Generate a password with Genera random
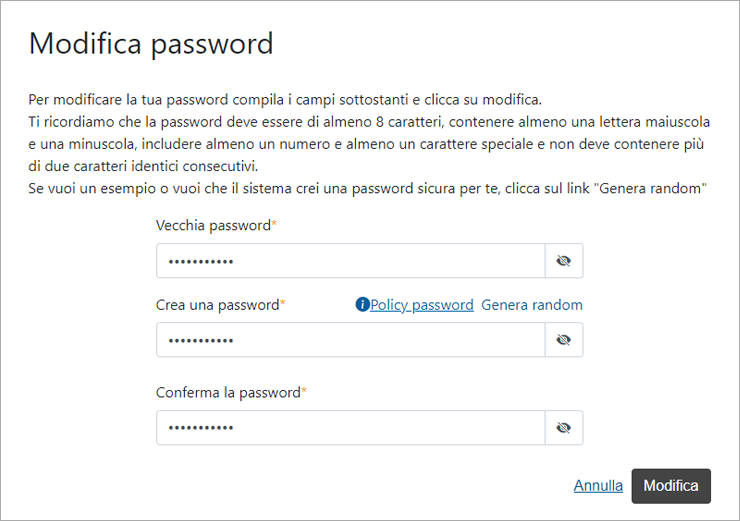 point(532,305)
